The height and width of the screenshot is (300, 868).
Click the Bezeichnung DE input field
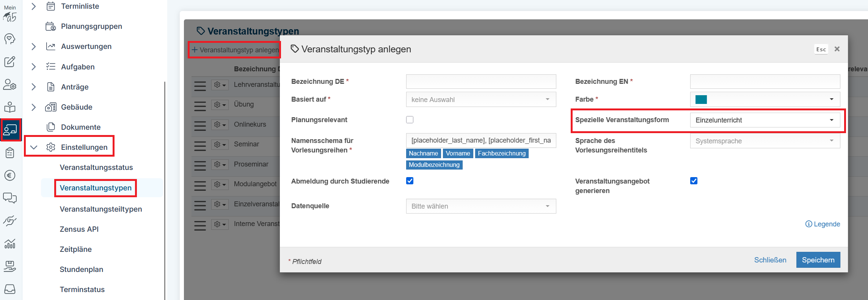click(x=481, y=82)
